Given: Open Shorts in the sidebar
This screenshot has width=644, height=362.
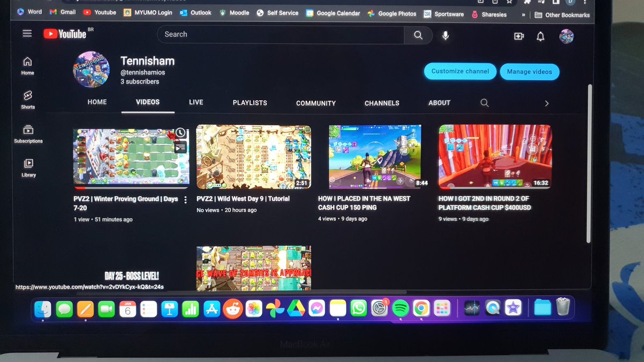Looking at the screenshot, I should tap(28, 100).
